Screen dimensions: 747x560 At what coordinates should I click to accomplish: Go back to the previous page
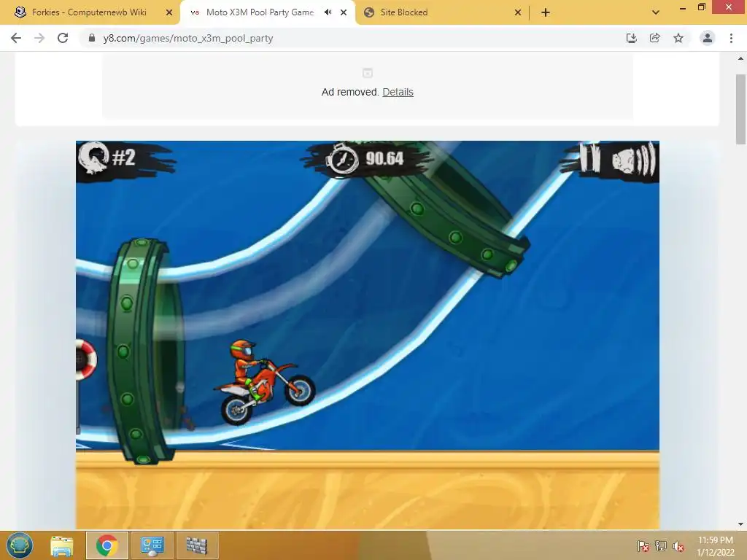pyautogui.click(x=16, y=38)
